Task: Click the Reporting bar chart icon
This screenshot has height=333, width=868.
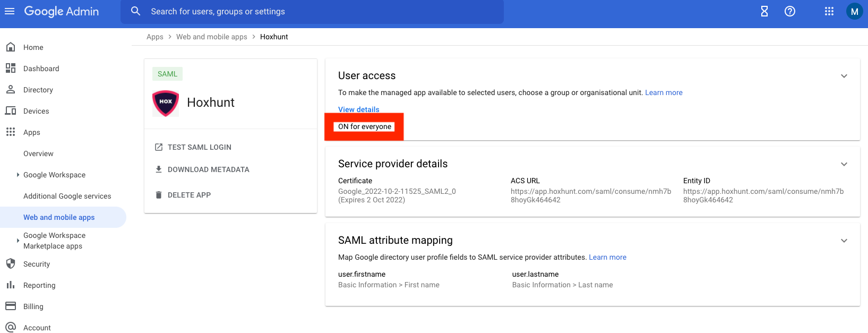Action: (x=11, y=285)
